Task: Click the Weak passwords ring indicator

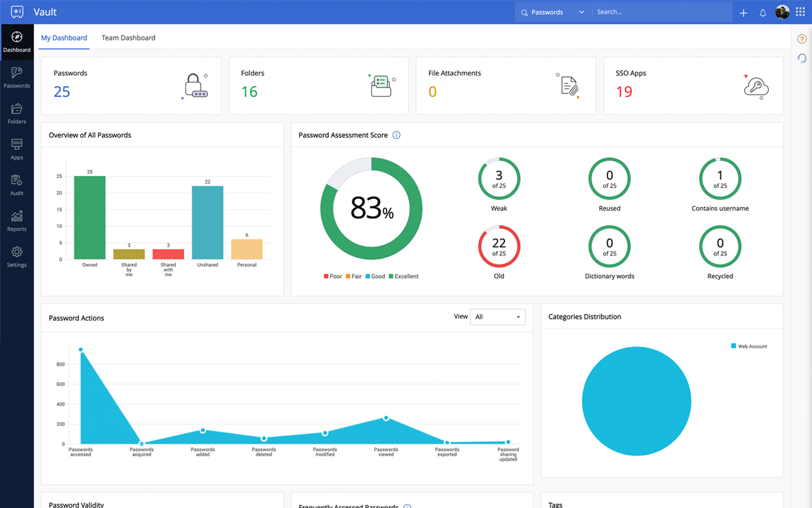Action: coord(499,179)
